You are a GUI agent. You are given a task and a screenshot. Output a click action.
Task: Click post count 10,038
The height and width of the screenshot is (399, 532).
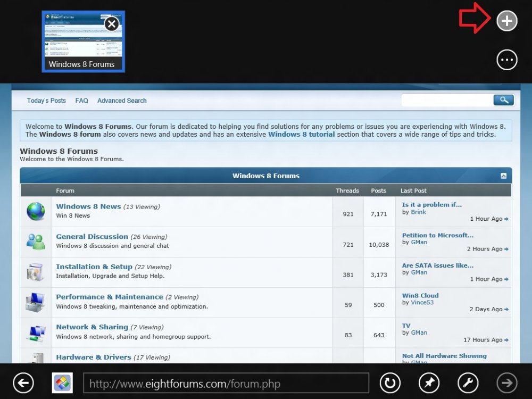379,245
